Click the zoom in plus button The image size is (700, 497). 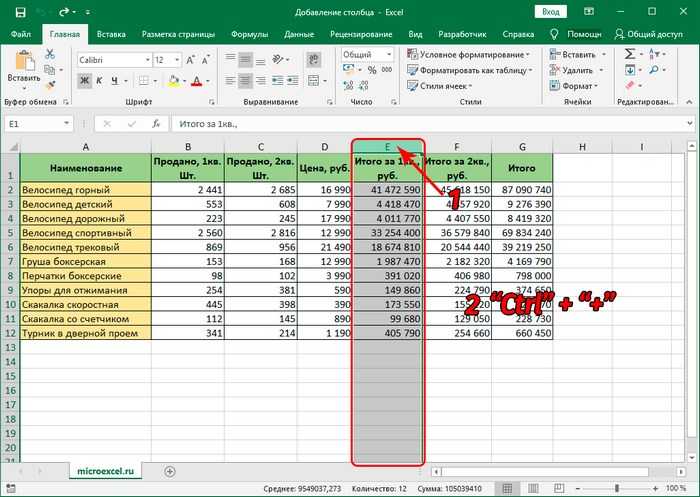655,488
